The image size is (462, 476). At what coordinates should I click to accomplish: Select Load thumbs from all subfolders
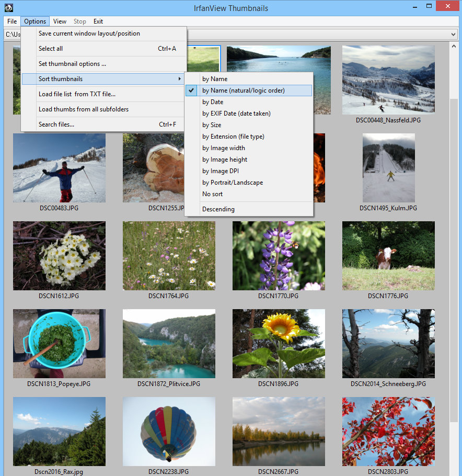(x=84, y=109)
